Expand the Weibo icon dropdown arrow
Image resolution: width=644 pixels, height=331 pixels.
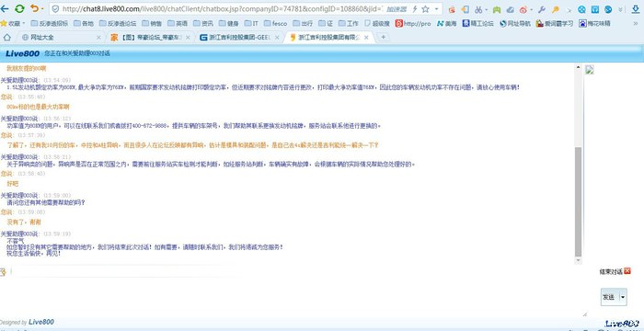[x=531, y=9]
